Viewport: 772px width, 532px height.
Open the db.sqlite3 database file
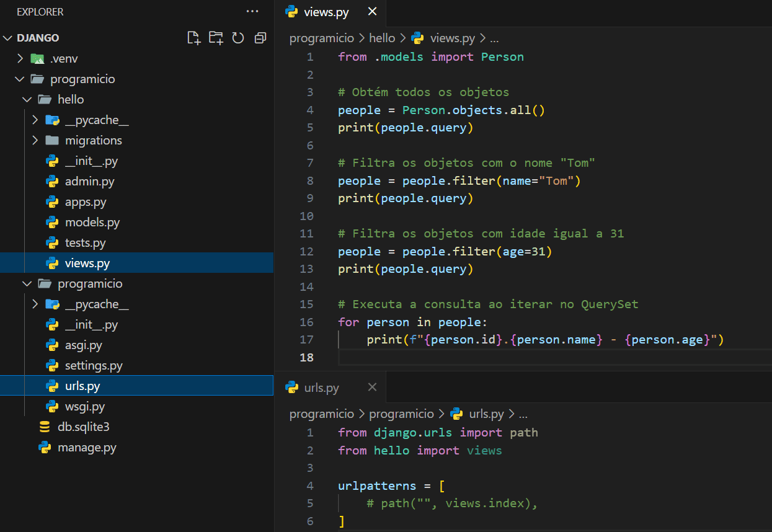[83, 427]
